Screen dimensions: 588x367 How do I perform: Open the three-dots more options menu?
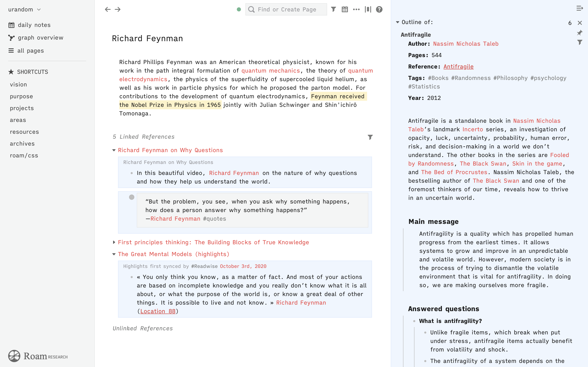pos(356,9)
